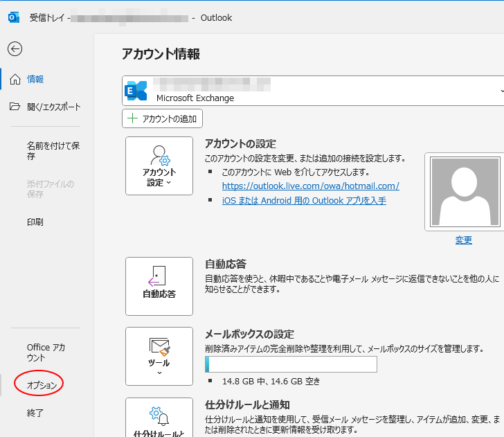Open Office アカウント page
This screenshot has width=504, height=437.
[x=46, y=353]
